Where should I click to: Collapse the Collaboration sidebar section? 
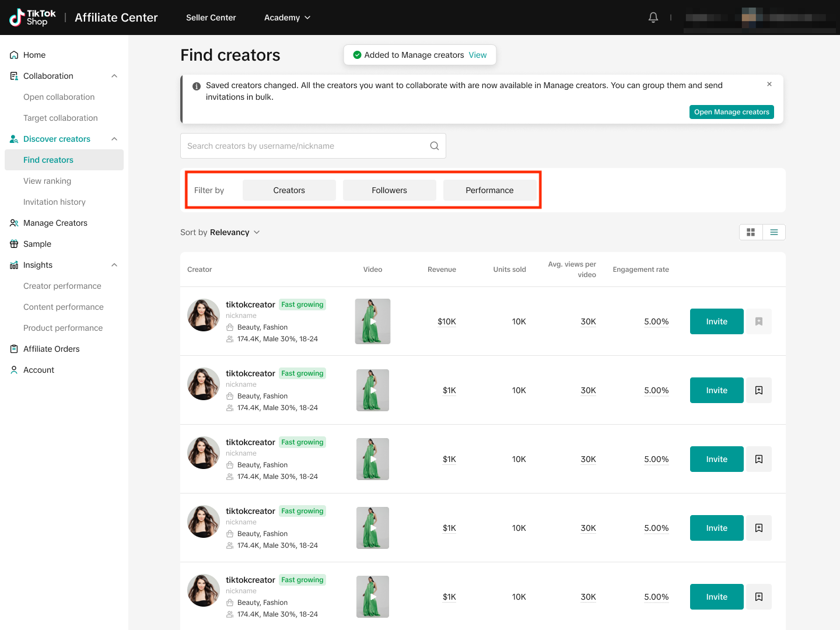pos(114,76)
